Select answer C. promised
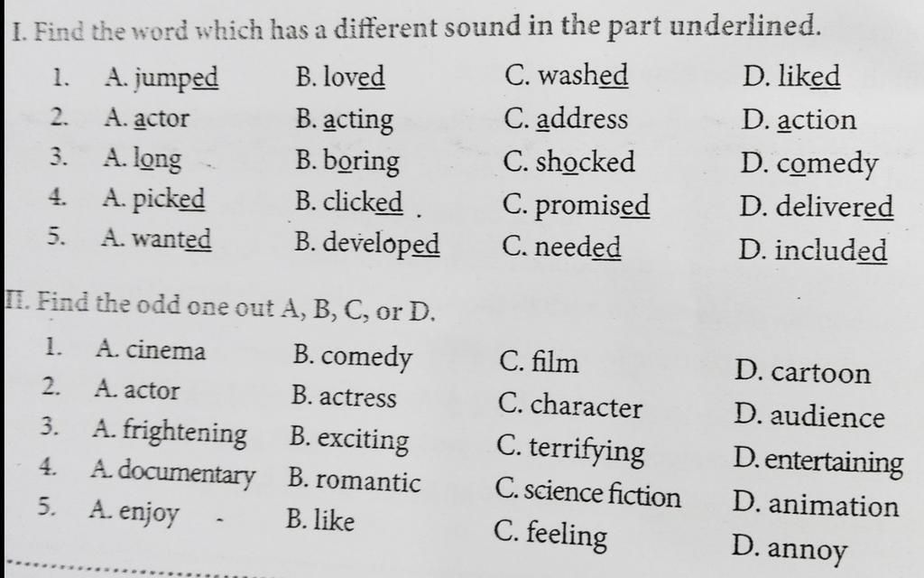 click(x=576, y=206)
